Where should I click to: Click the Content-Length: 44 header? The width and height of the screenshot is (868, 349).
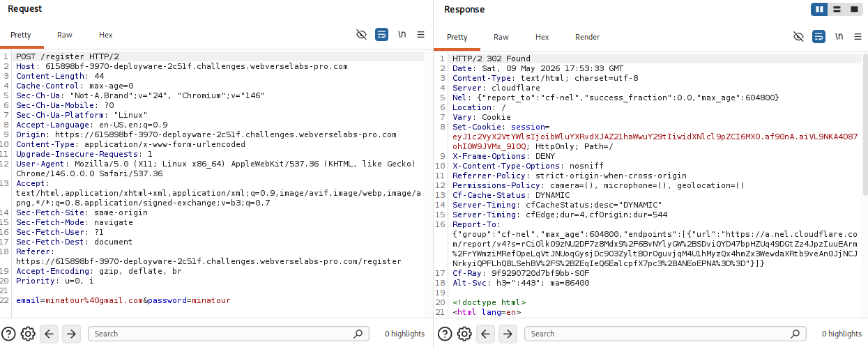tap(60, 76)
